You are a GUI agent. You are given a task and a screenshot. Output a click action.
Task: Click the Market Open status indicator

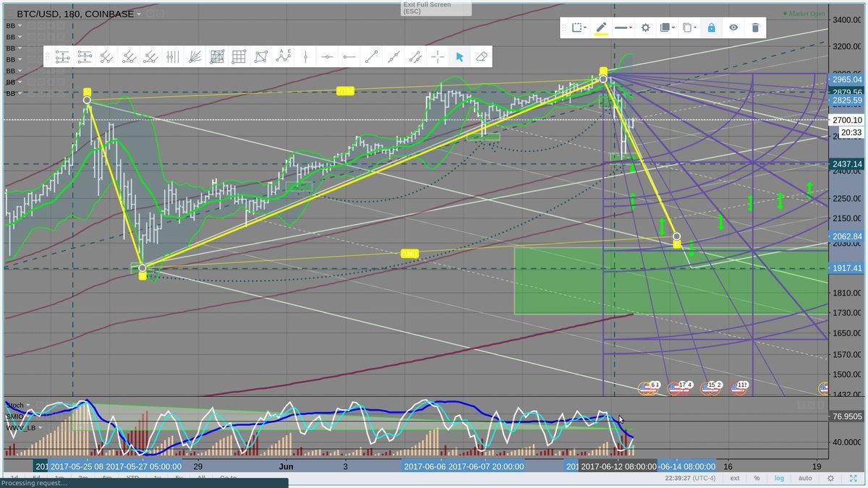click(804, 14)
